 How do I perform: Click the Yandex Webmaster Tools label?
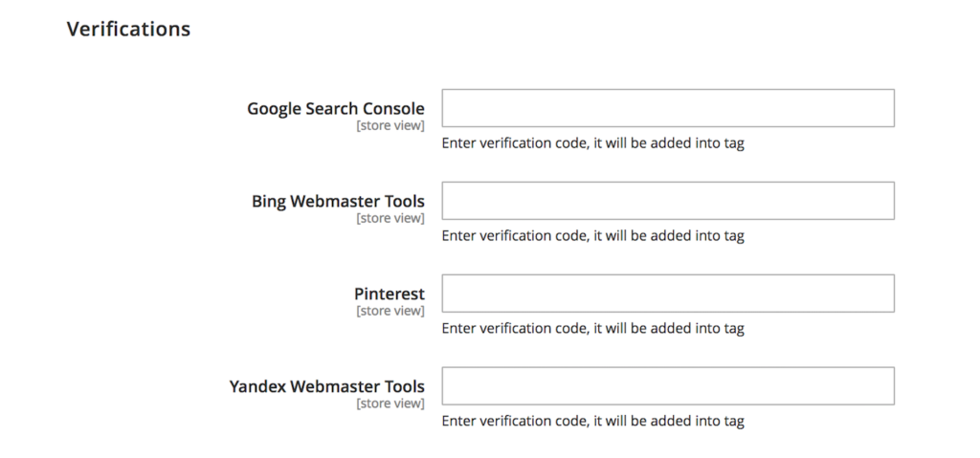click(x=327, y=386)
